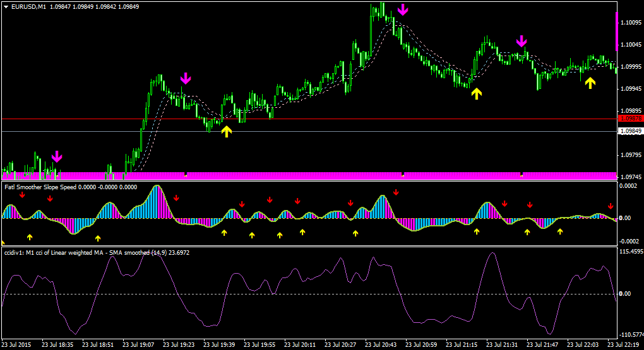Select the small red arrow above the 20:43 Fatl peak
Viewport: 644px width, 350px height.
[x=396, y=192]
